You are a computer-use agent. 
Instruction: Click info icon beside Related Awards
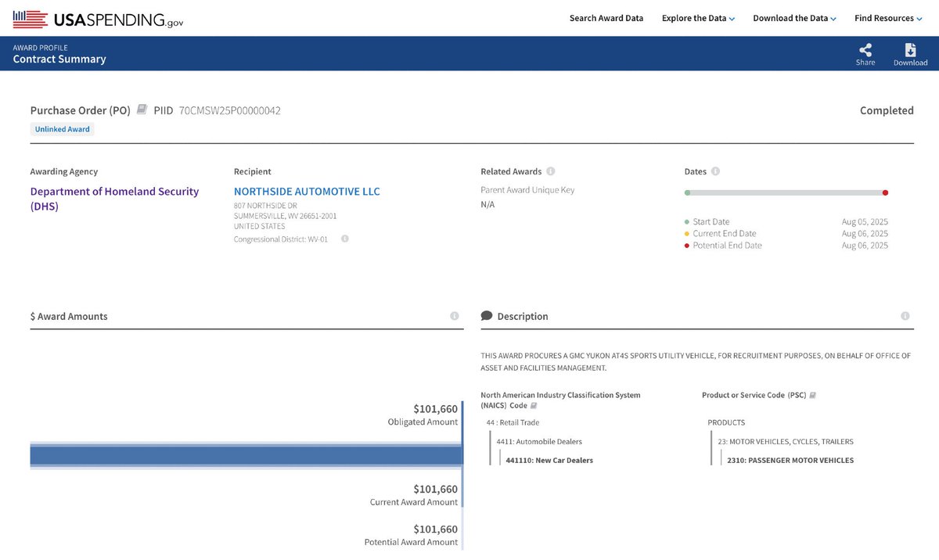tap(551, 171)
